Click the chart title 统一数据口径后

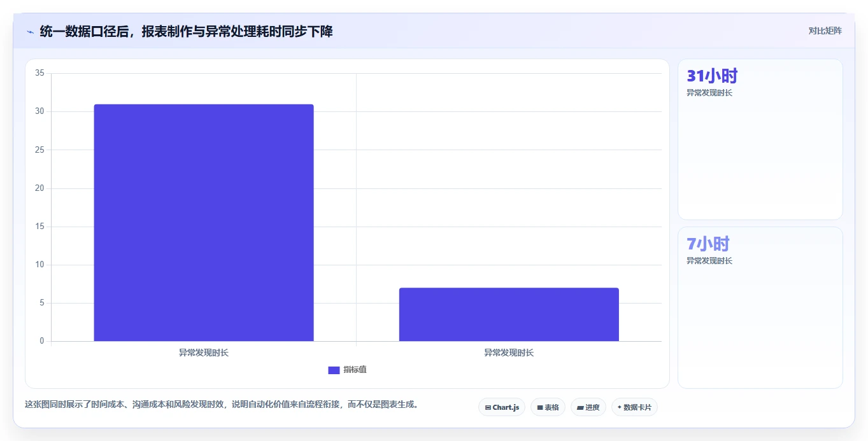click(x=186, y=31)
